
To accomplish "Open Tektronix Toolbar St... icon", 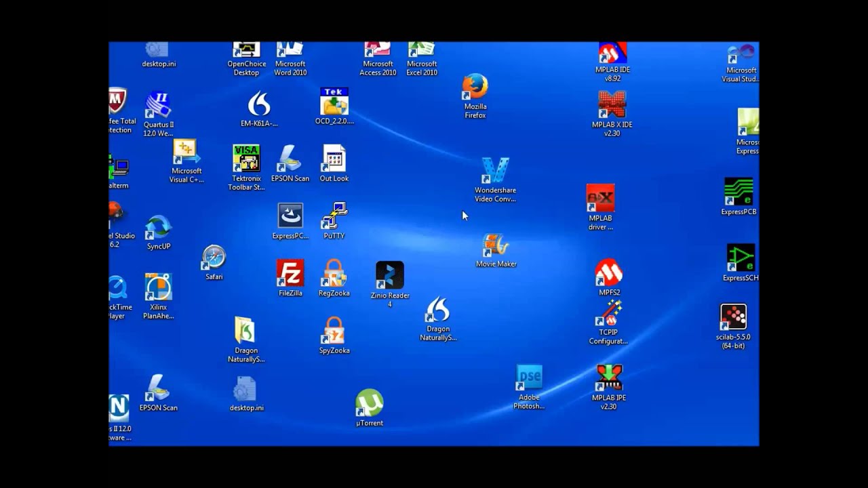I will (x=246, y=167).
